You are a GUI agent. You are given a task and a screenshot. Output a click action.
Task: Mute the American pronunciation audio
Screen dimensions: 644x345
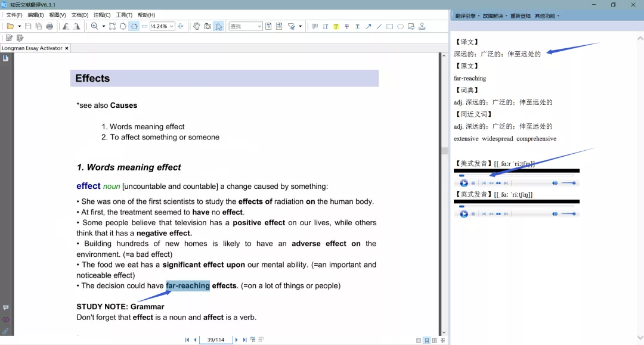point(555,183)
